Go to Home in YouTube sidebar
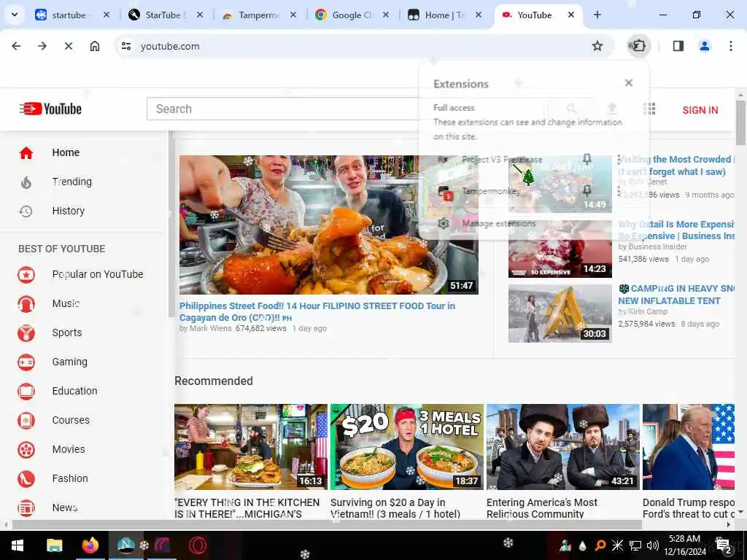 (x=66, y=152)
